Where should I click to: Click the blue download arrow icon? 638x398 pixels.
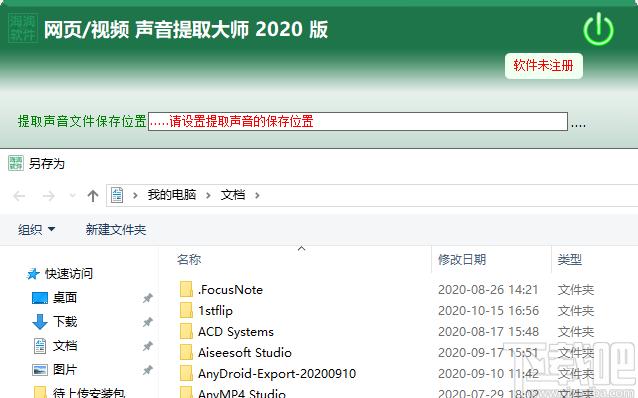click(x=40, y=322)
